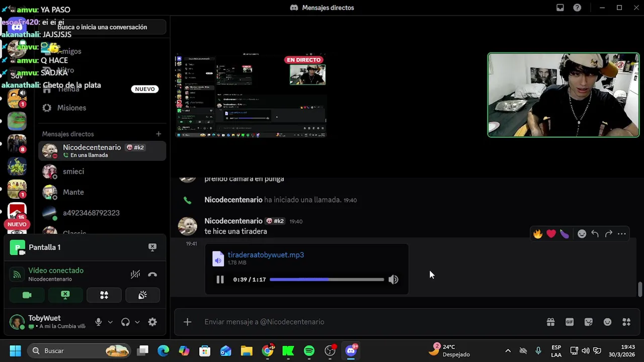Expand output device options beside headphones
Viewport: 644px width, 362px height.
pyautogui.click(x=137, y=322)
